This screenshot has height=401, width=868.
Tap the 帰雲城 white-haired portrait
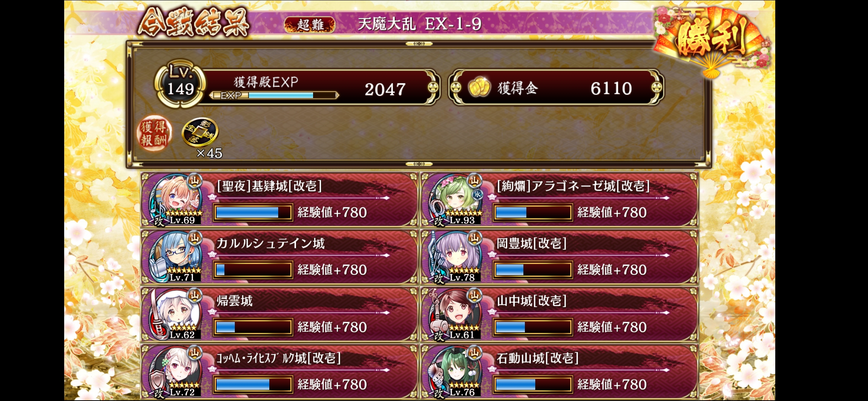click(x=175, y=314)
